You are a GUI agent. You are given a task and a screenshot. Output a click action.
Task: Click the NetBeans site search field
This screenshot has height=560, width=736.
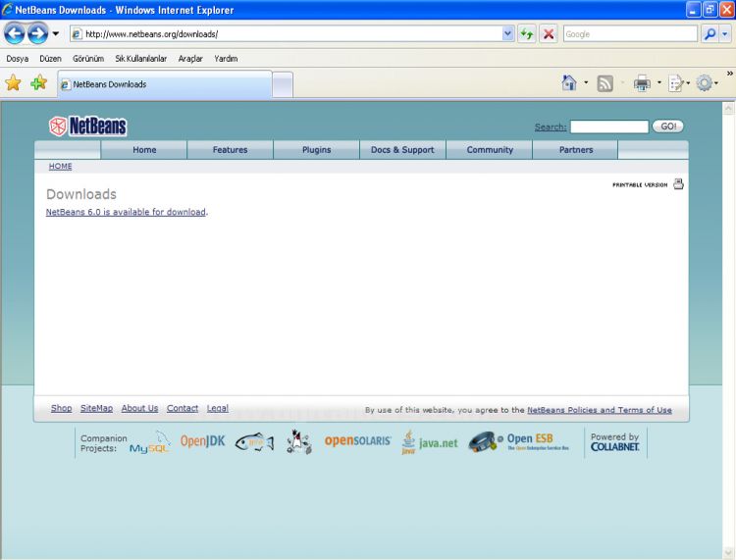pyautogui.click(x=609, y=127)
